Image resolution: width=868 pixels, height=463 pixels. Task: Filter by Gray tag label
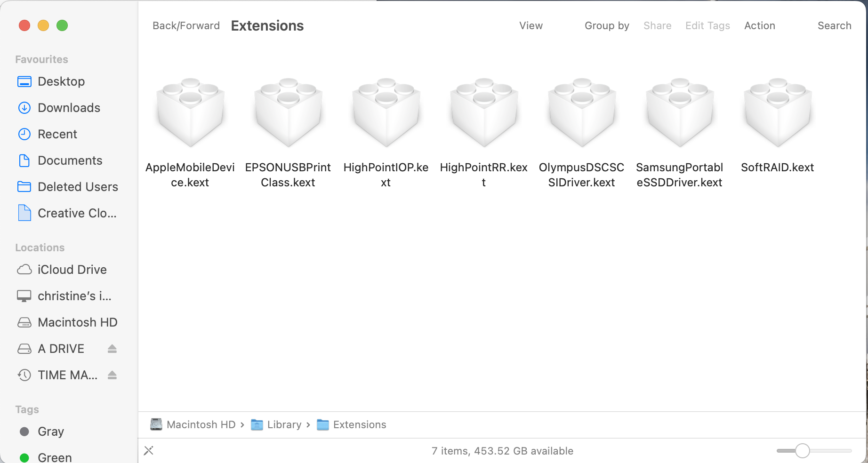point(51,431)
